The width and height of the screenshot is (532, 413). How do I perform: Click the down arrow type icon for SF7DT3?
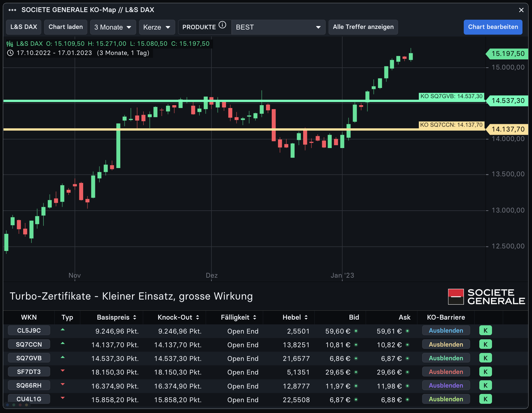pos(63,371)
